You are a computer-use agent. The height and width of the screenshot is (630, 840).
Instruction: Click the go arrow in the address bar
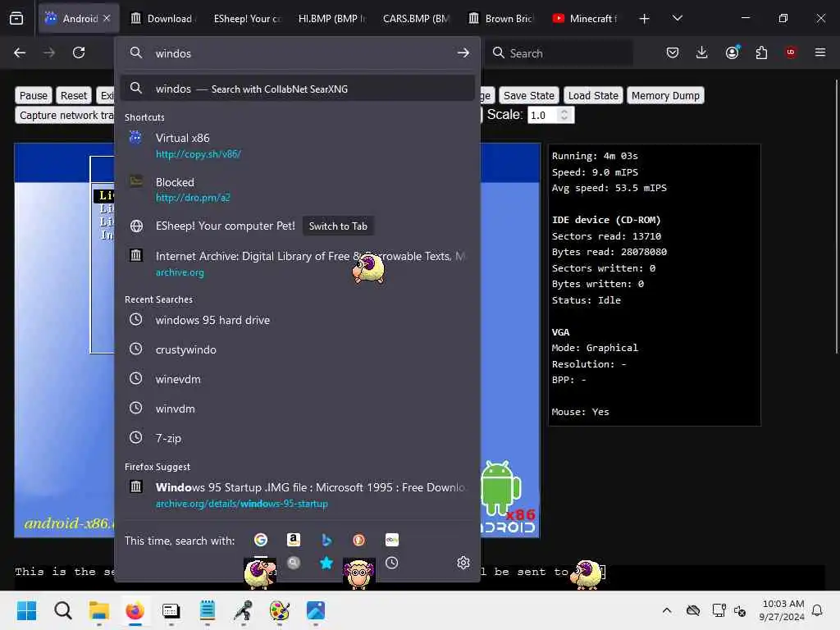pos(463,53)
